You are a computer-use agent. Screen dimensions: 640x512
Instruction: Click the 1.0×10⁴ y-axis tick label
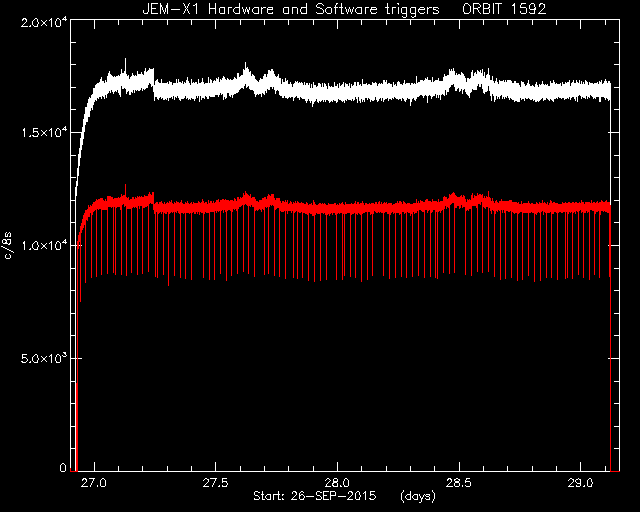coord(44,245)
